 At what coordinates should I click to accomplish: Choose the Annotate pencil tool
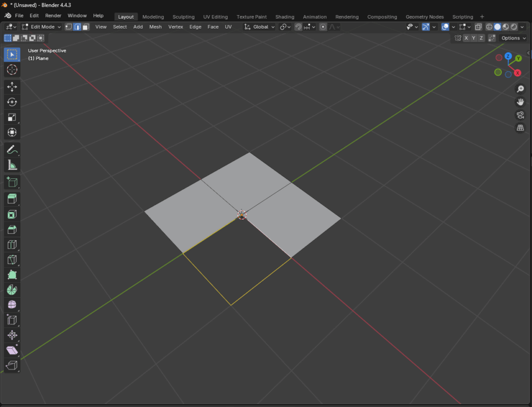click(12, 150)
